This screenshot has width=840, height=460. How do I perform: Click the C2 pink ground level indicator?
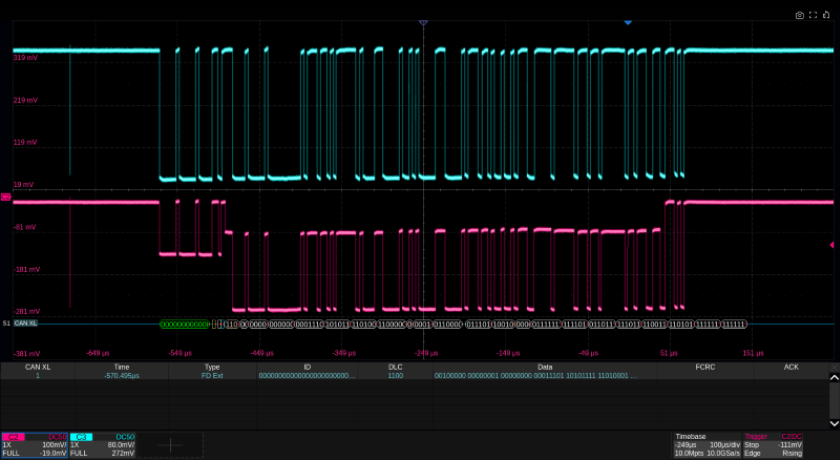tap(6, 198)
